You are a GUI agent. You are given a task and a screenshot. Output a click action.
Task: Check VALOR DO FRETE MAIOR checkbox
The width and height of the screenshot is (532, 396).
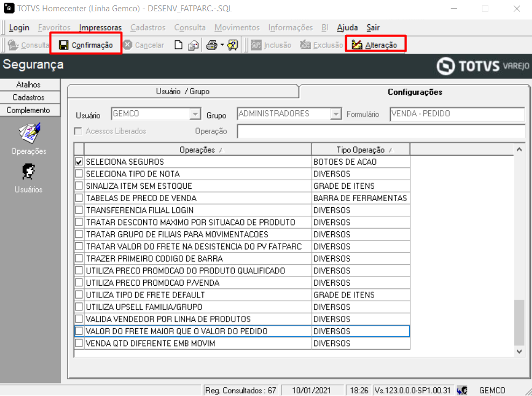coord(79,331)
